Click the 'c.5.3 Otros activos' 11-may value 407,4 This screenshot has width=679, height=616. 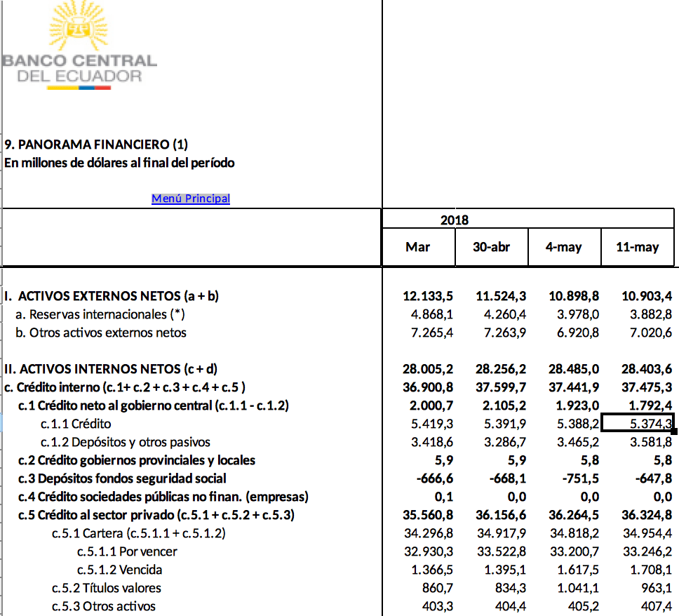[654, 606]
